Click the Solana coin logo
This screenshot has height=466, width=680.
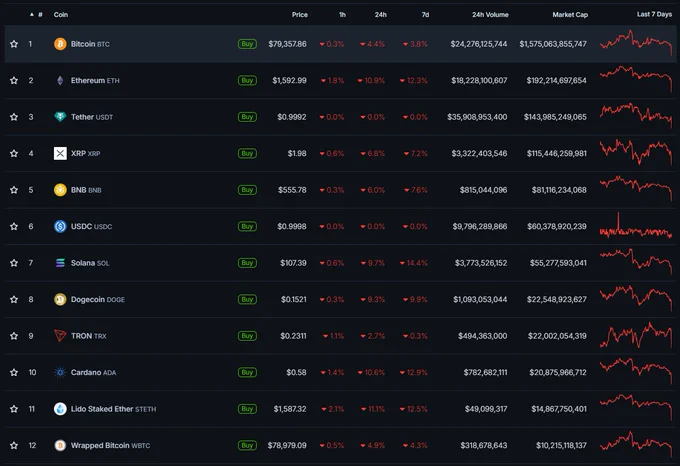(60, 263)
